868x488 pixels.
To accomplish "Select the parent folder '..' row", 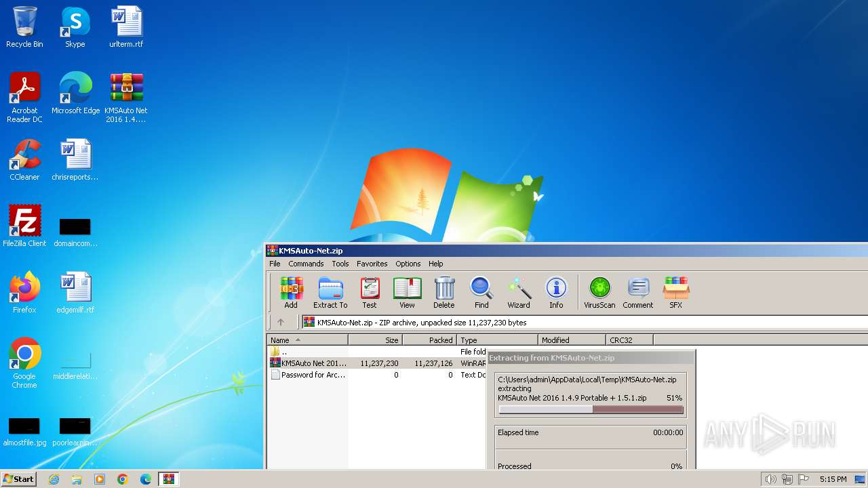I will point(377,352).
